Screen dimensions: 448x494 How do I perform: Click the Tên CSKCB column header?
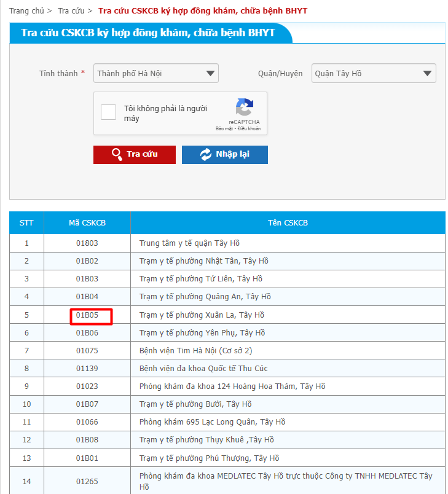point(288,222)
